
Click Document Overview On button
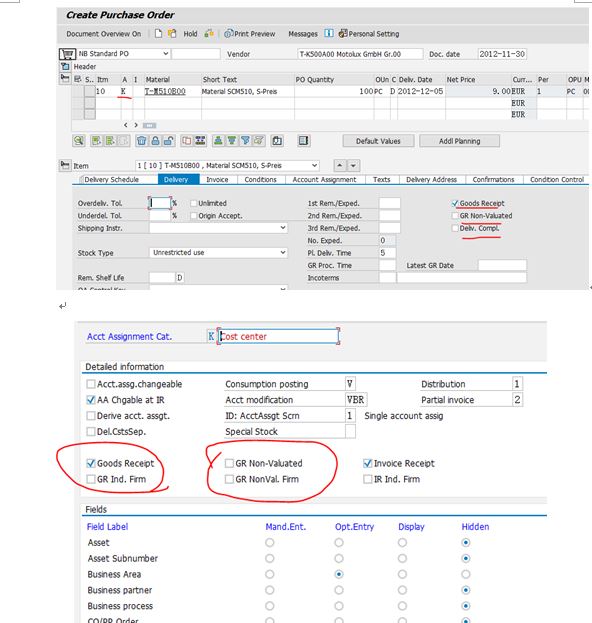(x=104, y=34)
